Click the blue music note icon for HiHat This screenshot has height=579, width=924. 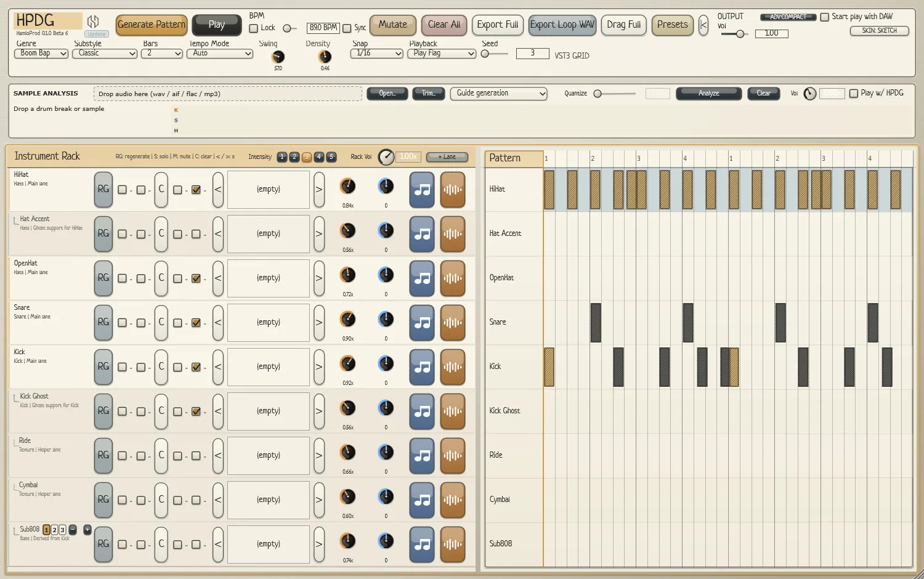pyautogui.click(x=422, y=190)
